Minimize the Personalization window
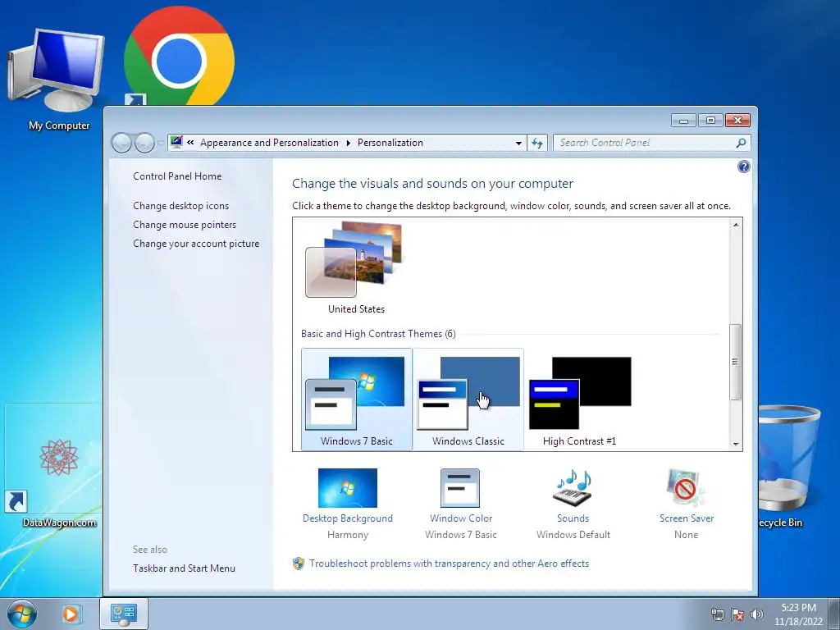Screen dimensions: 840x630 coord(683,121)
